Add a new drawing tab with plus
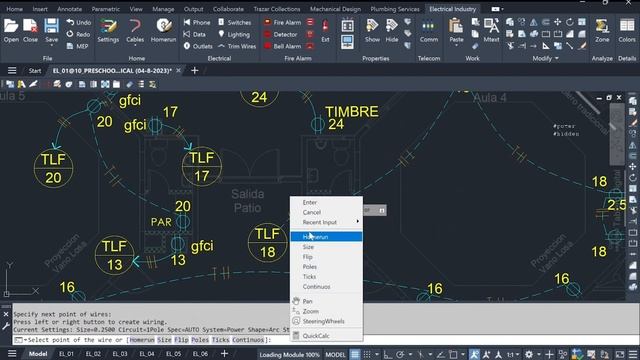Screen dimensions: 640x360 point(195,71)
